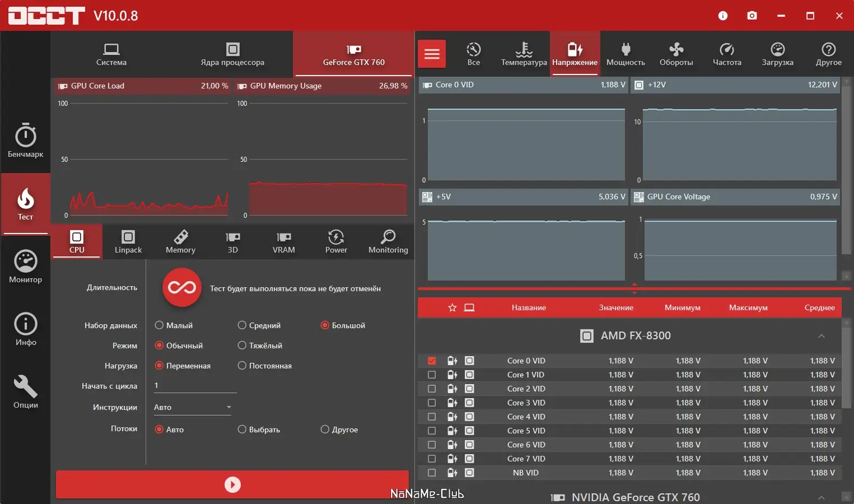Filter sensors by Другое

(x=829, y=54)
